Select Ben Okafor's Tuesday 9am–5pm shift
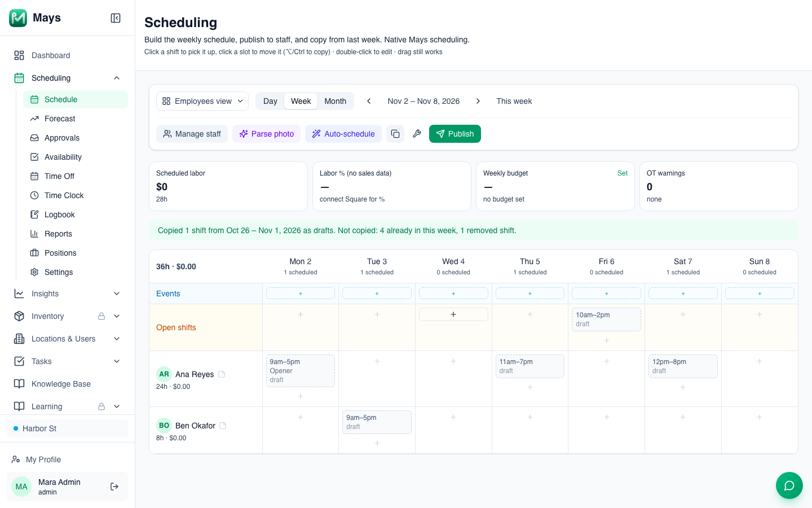812x508 pixels. pos(377,422)
